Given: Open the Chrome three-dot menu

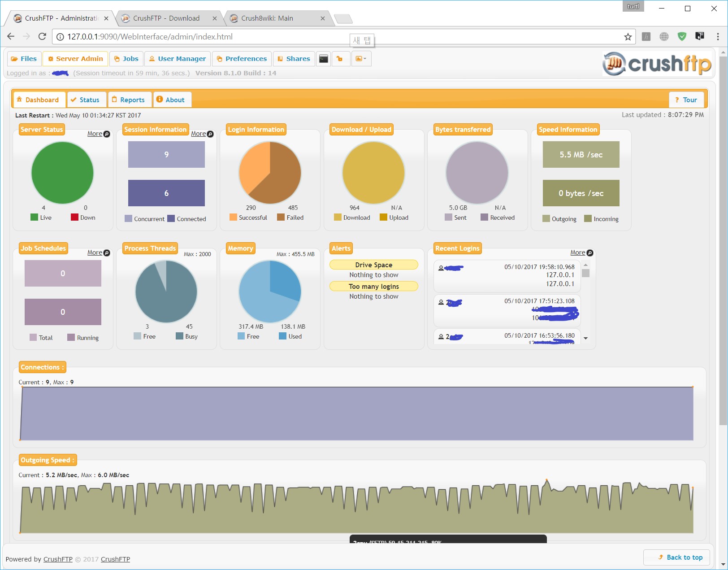Looking at the screenshot, I should [x=718, y=36].
